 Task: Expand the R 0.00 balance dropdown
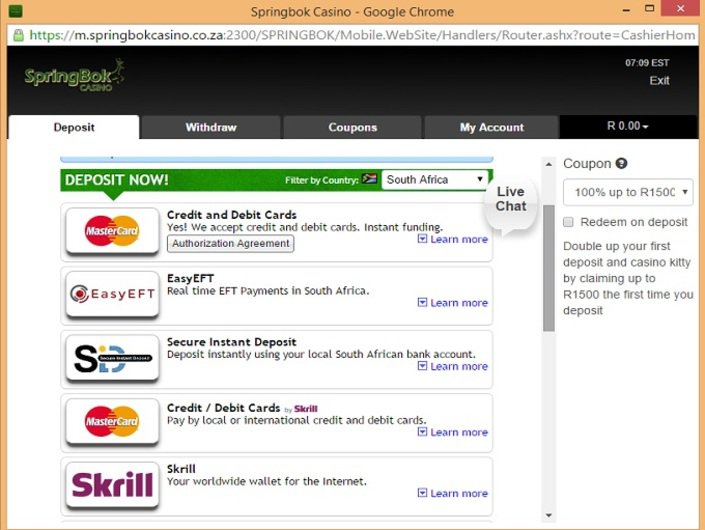click(628, 127)
